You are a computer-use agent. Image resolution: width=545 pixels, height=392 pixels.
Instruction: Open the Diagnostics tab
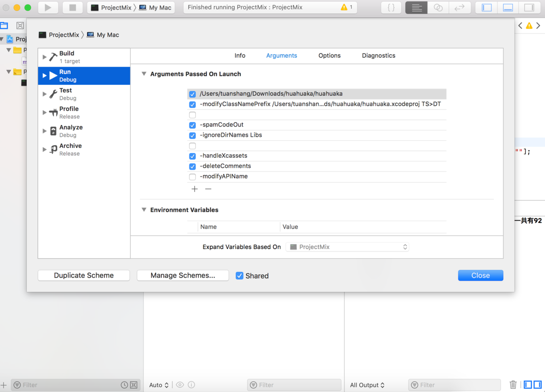click(378, 55)
